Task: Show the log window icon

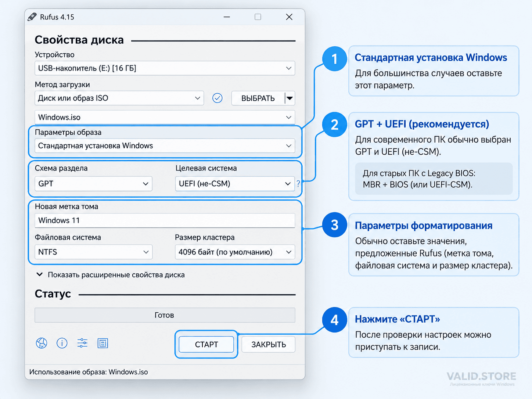Action: click(x=103, y=344)
